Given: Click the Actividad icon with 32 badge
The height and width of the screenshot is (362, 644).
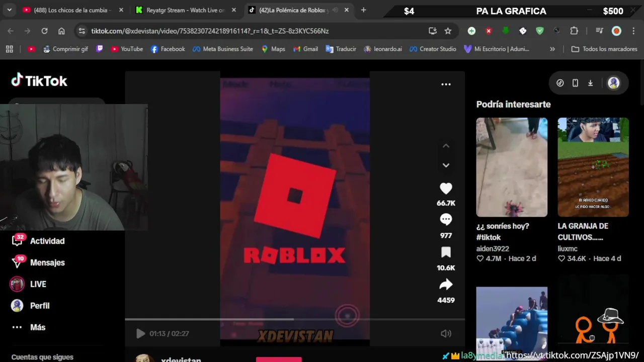Looking at the screenshot, I should tap(18, 240).
